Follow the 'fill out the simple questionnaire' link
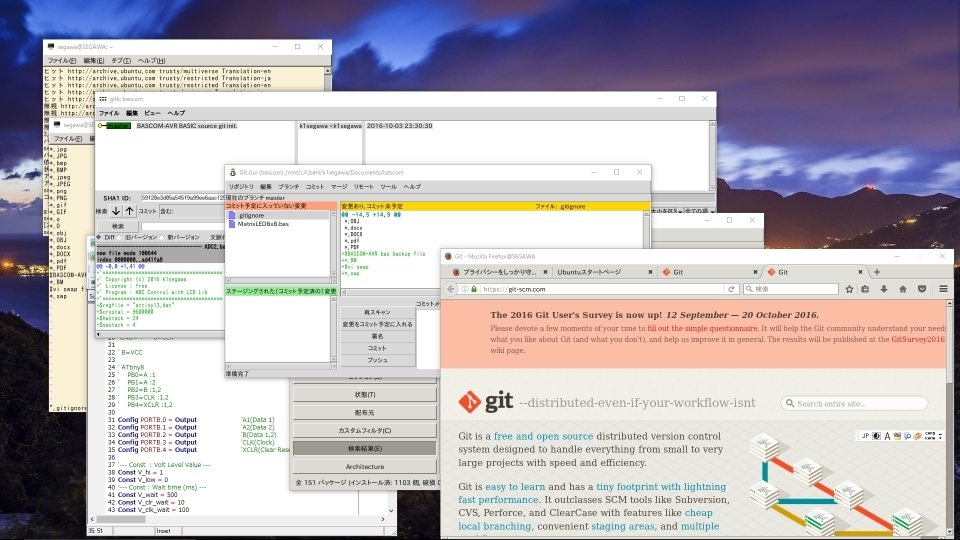Image resolution: width=960 pixels, height=540 pixels. 702,328
